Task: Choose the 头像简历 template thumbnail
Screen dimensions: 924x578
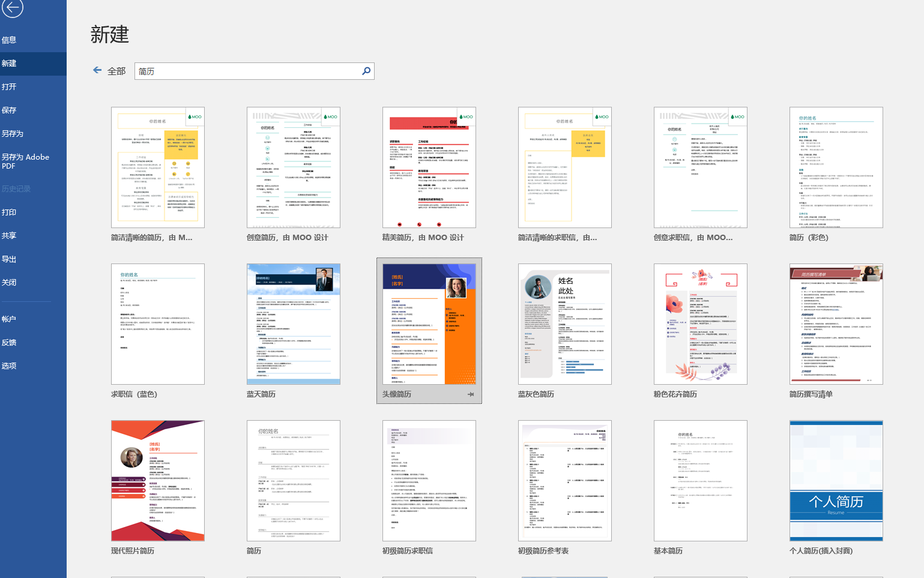Action: pos(429,324)
